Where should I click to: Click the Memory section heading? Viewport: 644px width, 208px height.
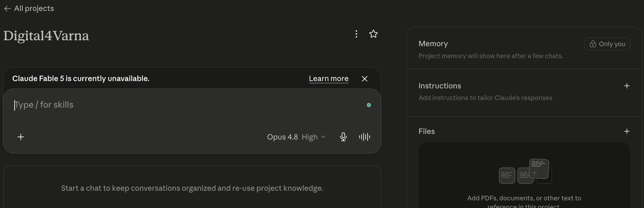(x=433, y=44)
